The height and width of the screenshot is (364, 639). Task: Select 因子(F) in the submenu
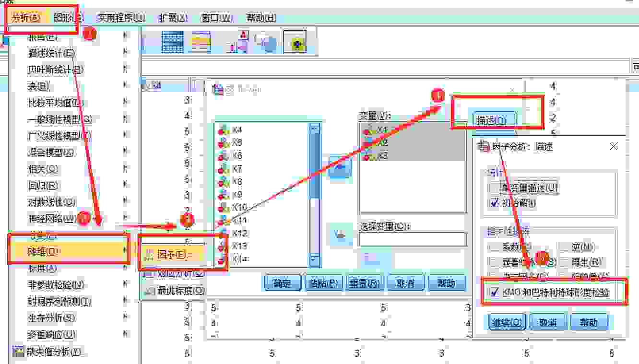pyautogui.click(x=174, y=255)
